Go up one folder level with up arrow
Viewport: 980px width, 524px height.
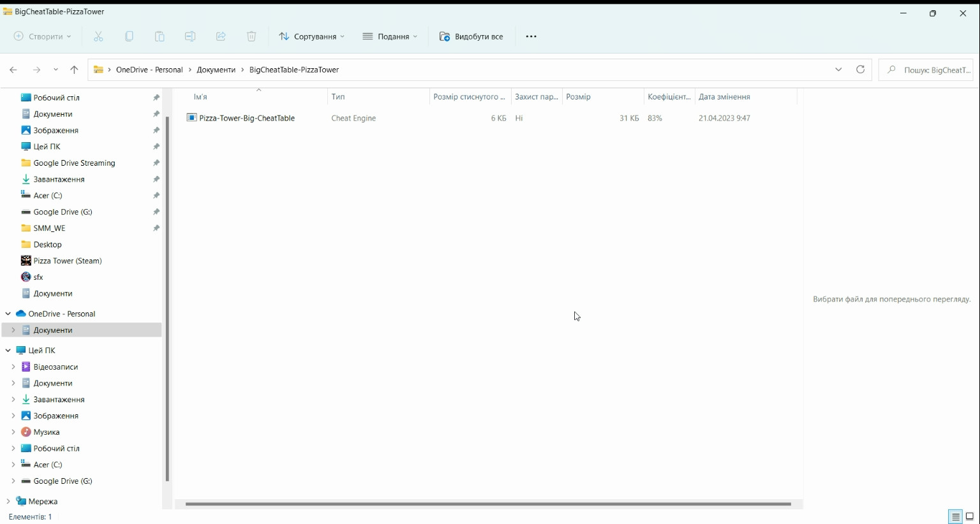coord(74,69)
